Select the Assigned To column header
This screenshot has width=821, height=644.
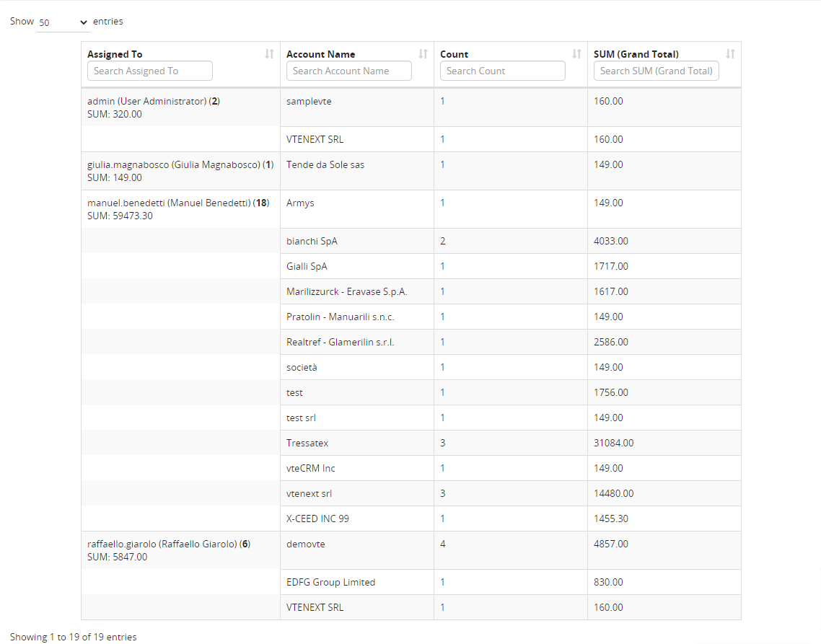pyautogui.click(x=115, y=55)
